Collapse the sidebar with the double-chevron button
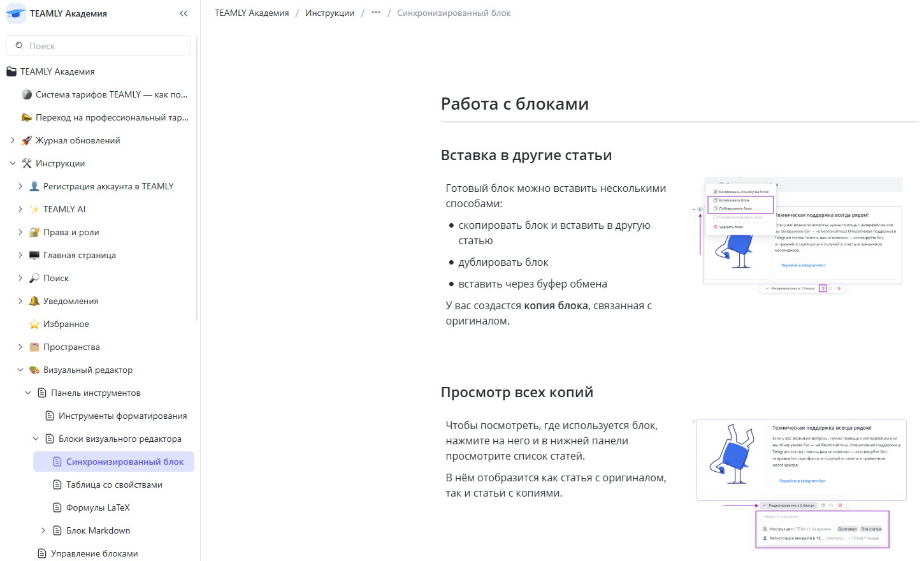 coord(184,13)
